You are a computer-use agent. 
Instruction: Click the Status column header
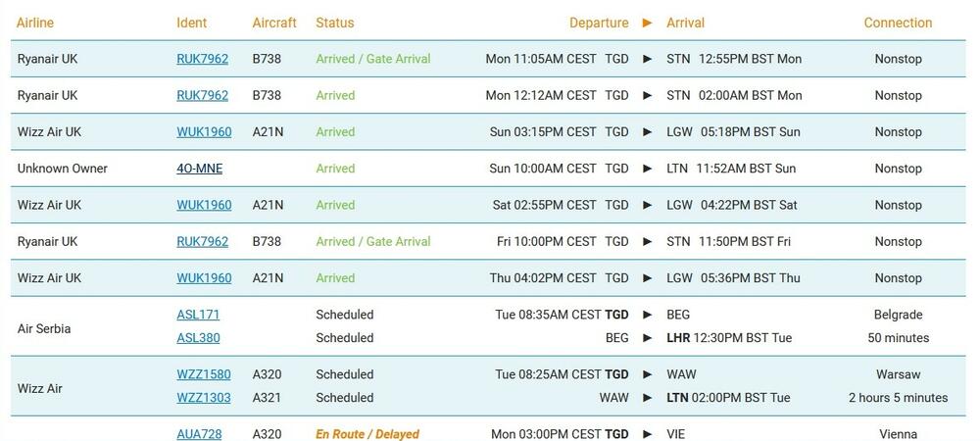[335, 23]
